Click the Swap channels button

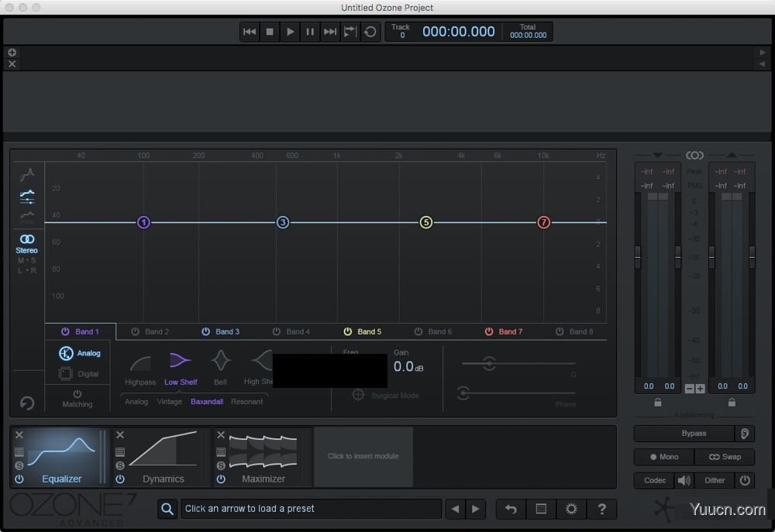point(725,457)
